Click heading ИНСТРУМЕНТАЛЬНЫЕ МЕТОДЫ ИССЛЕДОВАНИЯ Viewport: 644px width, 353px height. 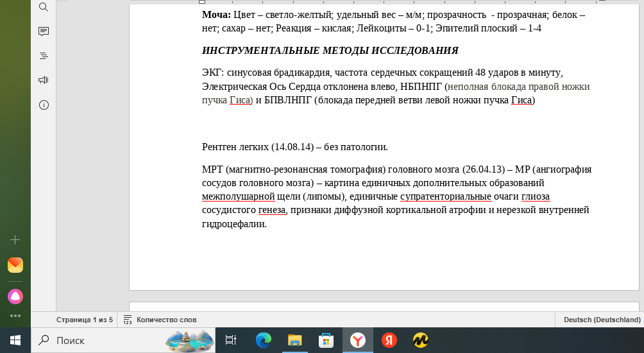pyautogui.click(x=330, y=51)
